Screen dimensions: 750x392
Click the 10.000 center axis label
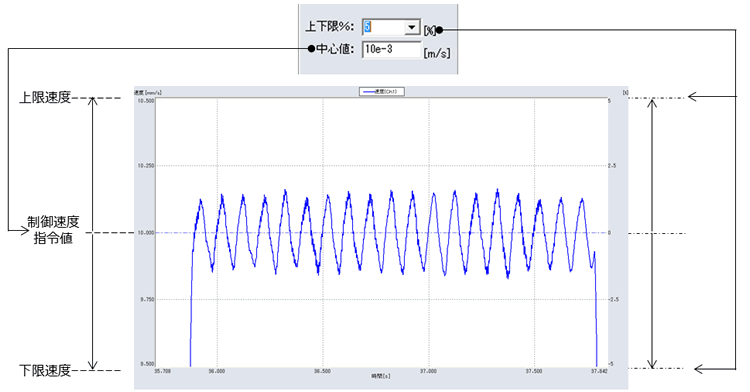pyautogui.click(x=146, y=233)
